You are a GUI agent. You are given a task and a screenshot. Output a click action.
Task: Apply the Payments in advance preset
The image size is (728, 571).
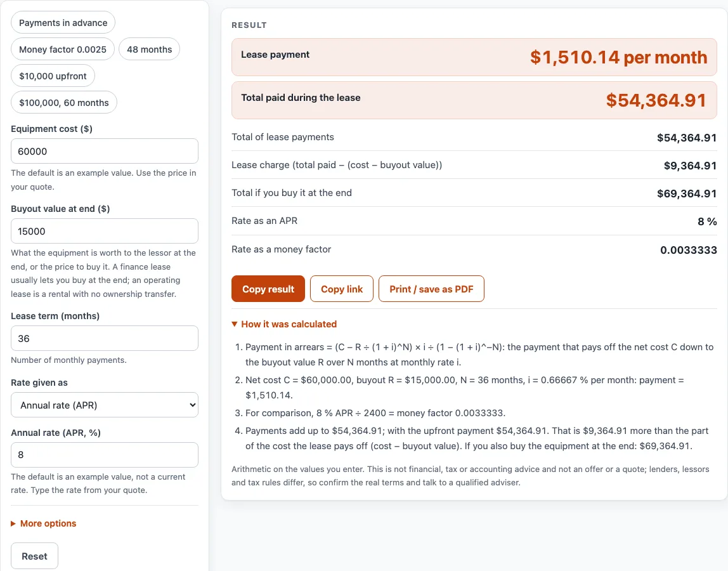tap(63, 23)
